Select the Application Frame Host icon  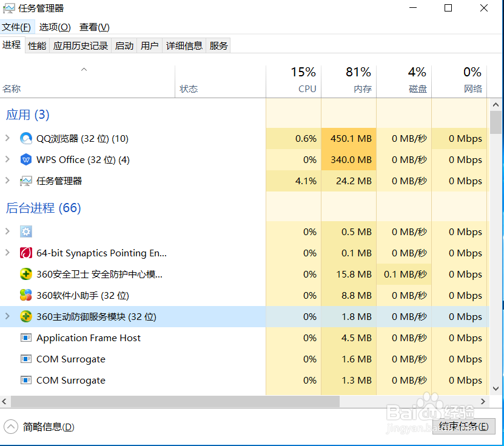tap(25, 338)
